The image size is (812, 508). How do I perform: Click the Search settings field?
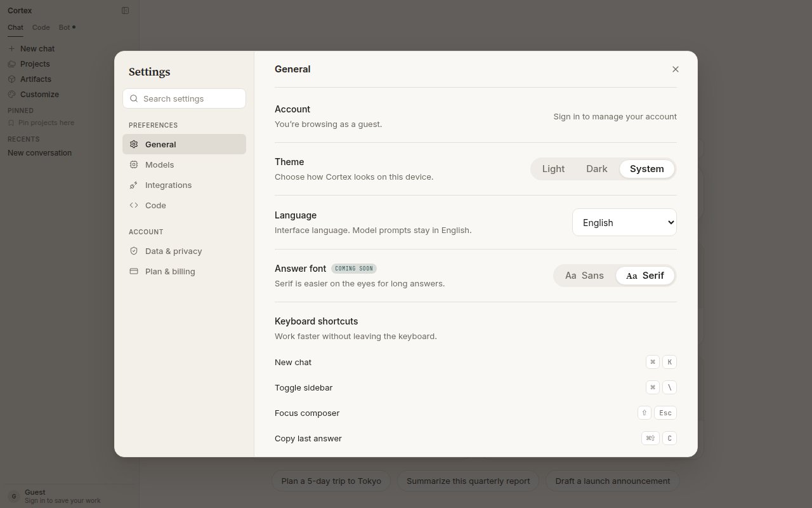(184, 98)
